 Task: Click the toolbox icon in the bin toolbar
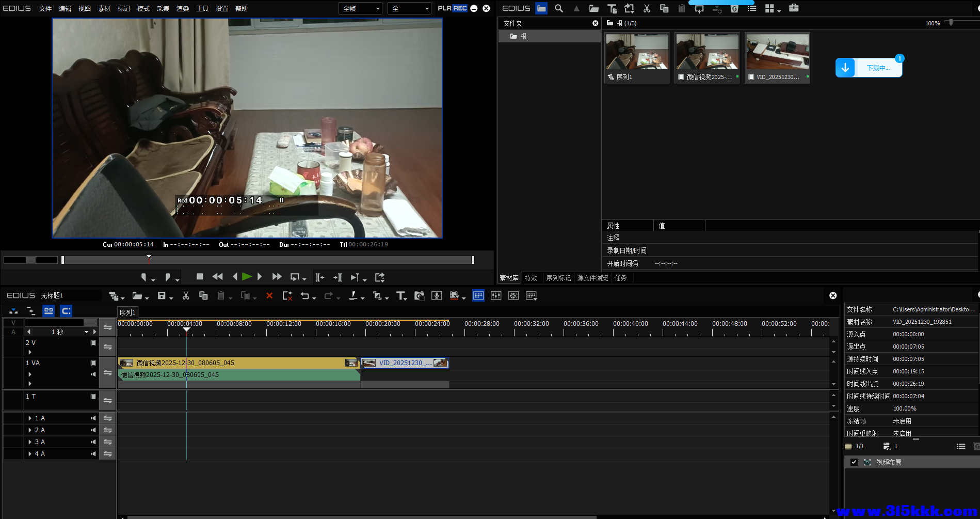(x=794, y=8)
